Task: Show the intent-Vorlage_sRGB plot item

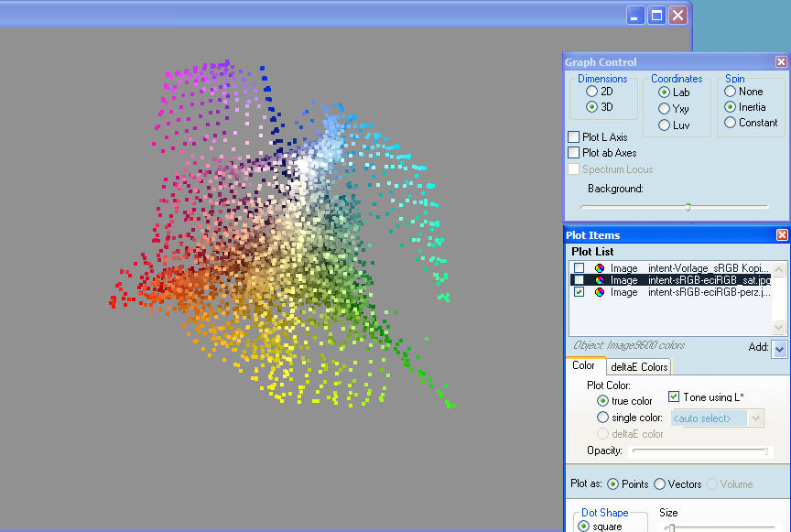Action: pos(579,268)
